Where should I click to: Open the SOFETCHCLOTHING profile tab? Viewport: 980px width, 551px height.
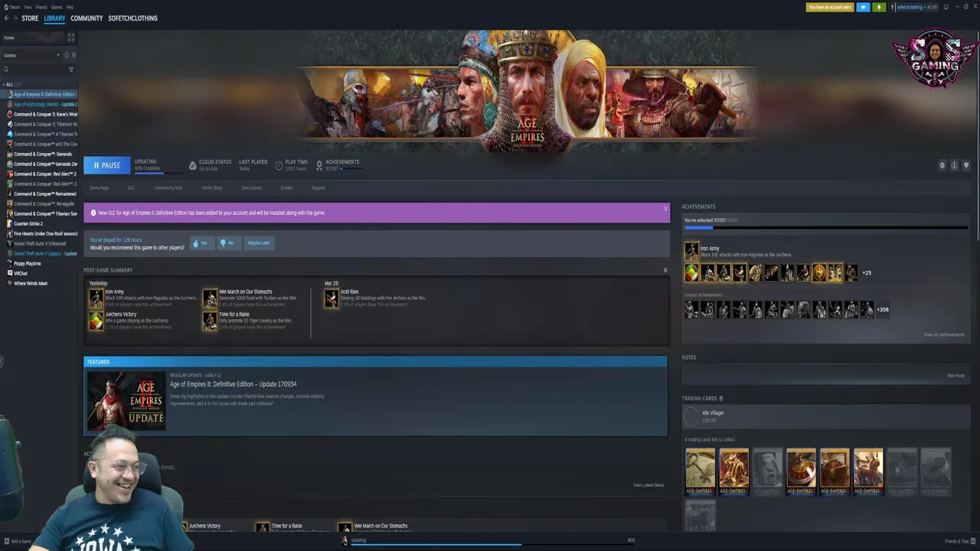coord(132,18)
